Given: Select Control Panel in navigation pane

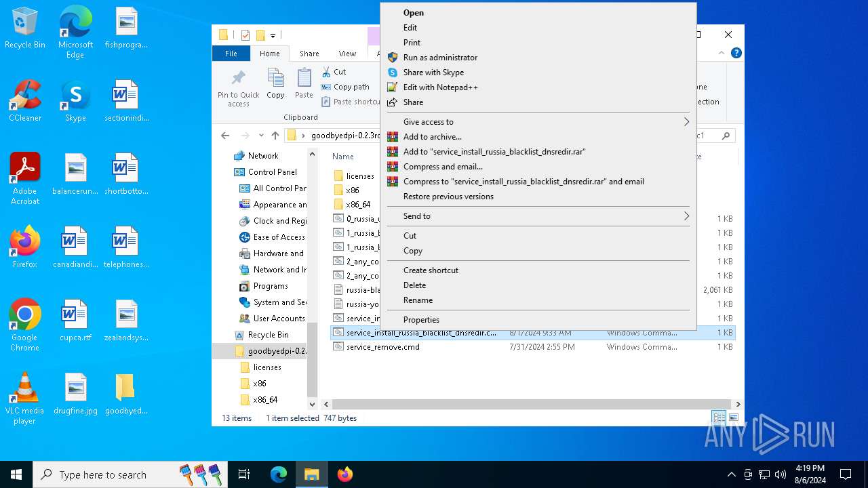Looking at the screenshot, I should pos(273,172).
